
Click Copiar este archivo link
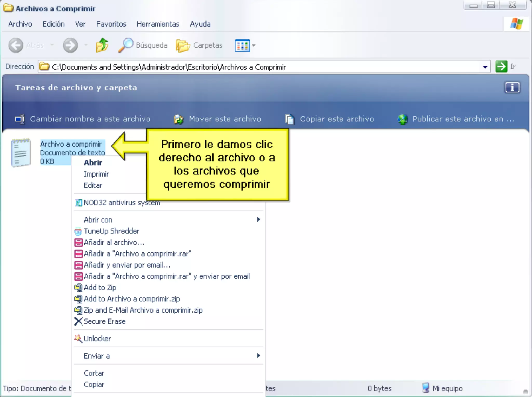coord(337,119)
